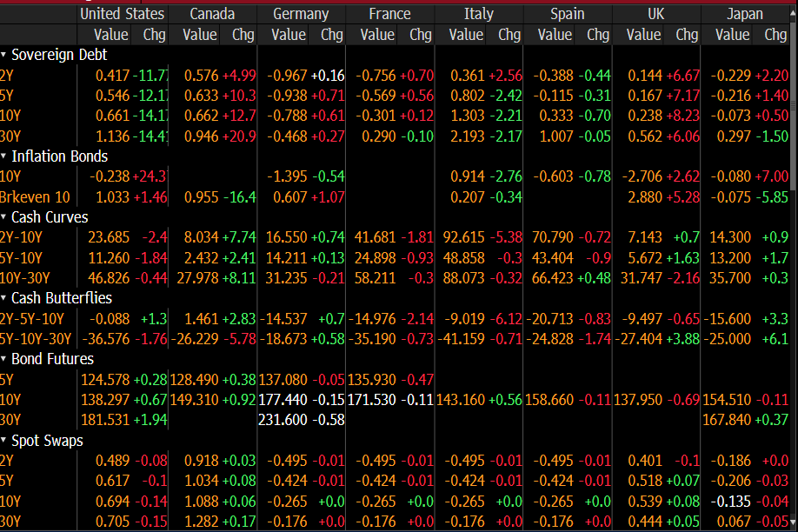This screenshot has width=798, height=532.
Task: Select the Italy column header
Action: [478, 14]
